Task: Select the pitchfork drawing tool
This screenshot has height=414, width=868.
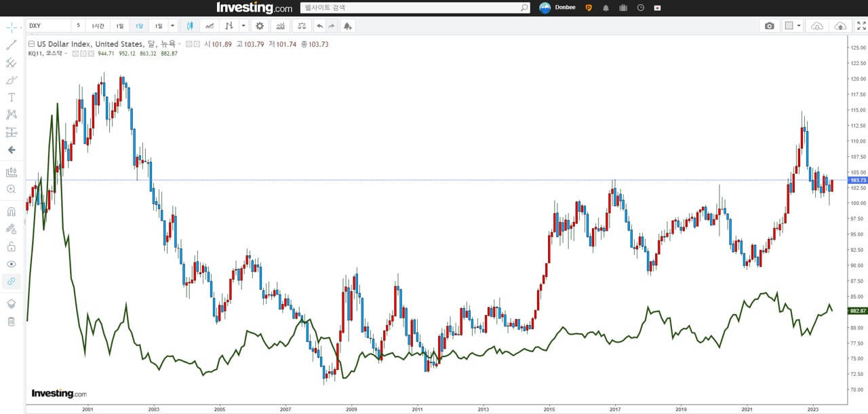Action: pyautogui.click(x=12, y=62)
